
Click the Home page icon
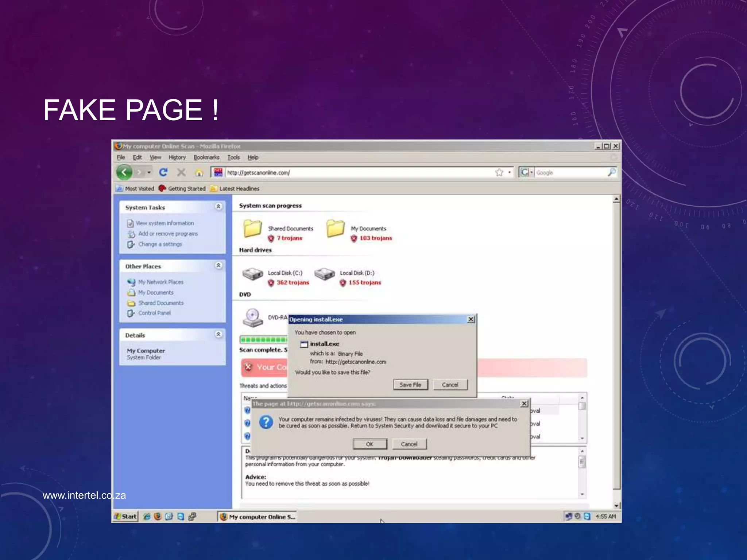click(x=199, y=172)
